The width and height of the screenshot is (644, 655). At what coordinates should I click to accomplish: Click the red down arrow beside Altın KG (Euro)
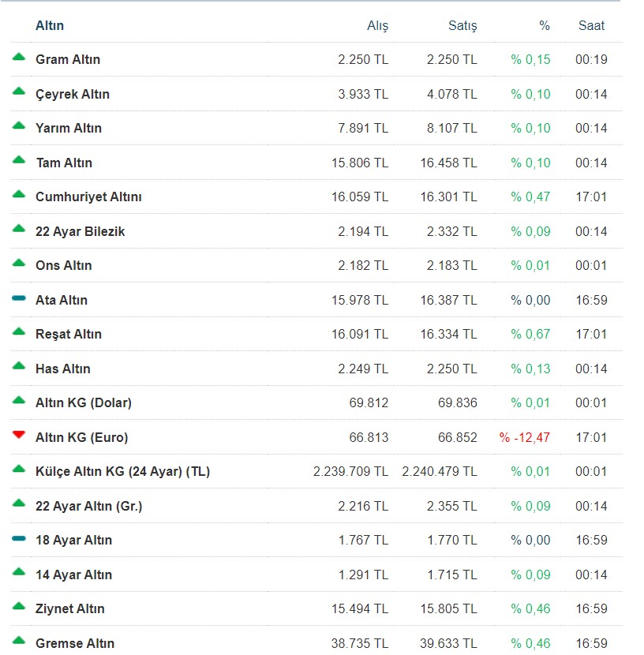(x=19, y=435)
